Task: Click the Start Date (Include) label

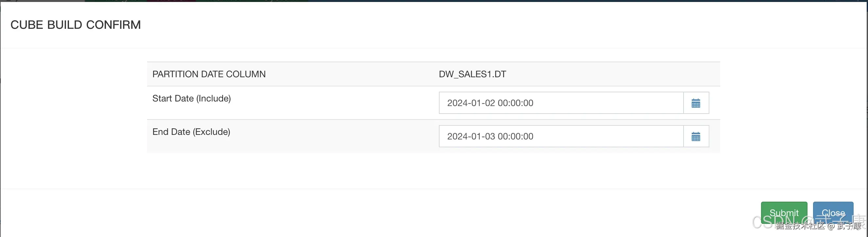Action: click(x=191, y=99)
